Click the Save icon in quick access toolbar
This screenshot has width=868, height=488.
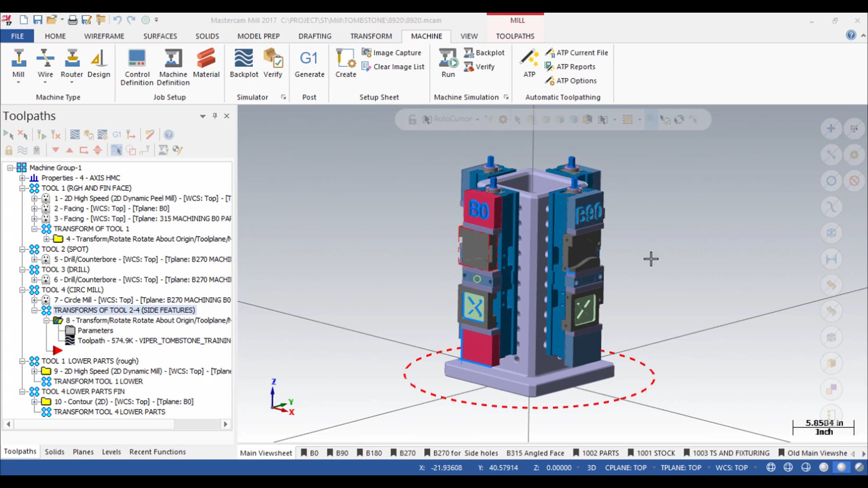38,20
